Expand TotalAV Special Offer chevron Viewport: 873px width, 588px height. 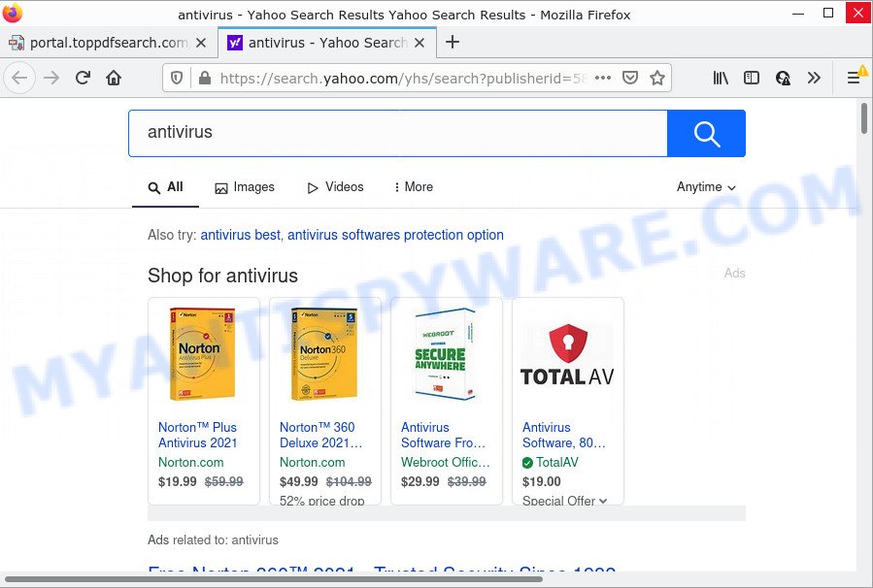coord(603,502)
